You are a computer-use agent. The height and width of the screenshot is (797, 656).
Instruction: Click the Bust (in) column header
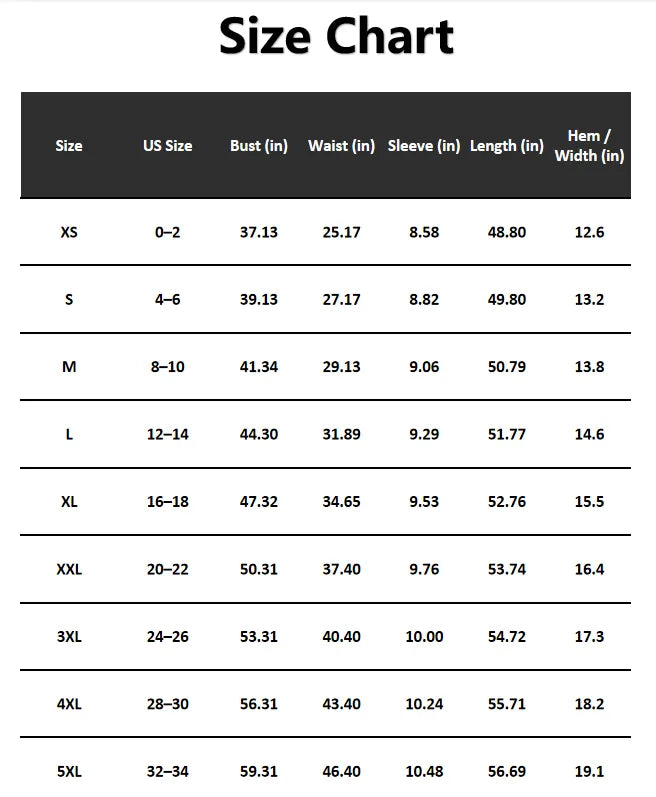coord(259,146)
